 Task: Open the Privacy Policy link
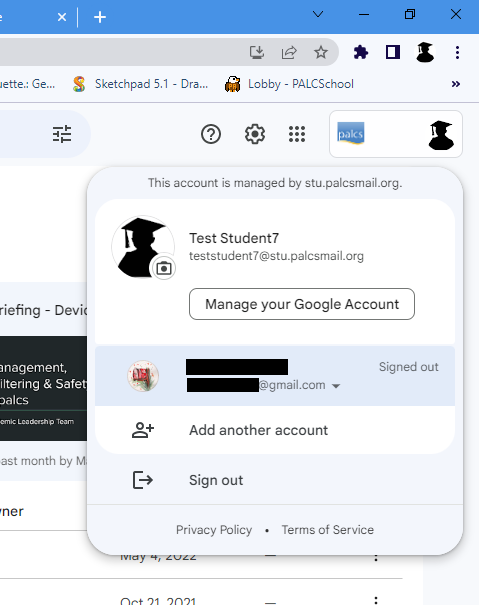coord(214,530)
